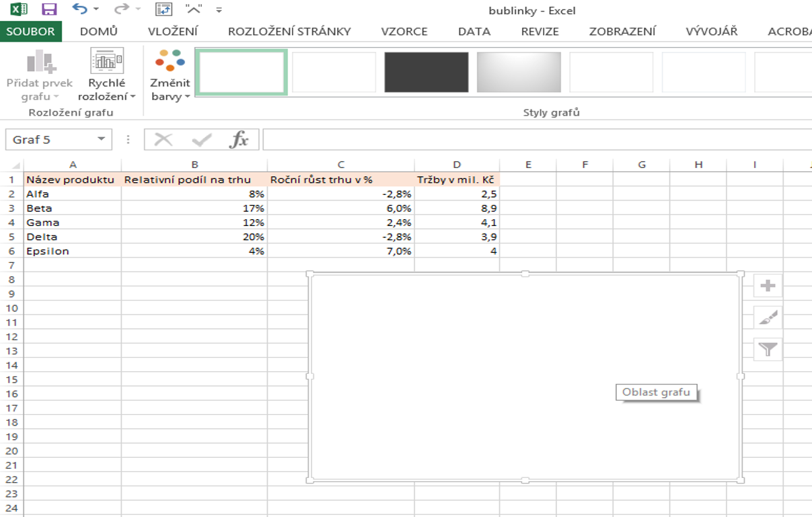Image resolution: width=812 pixels, height=517 pixels.
Task: Switch to the VZORCE tab
Action: coord(404,31)
